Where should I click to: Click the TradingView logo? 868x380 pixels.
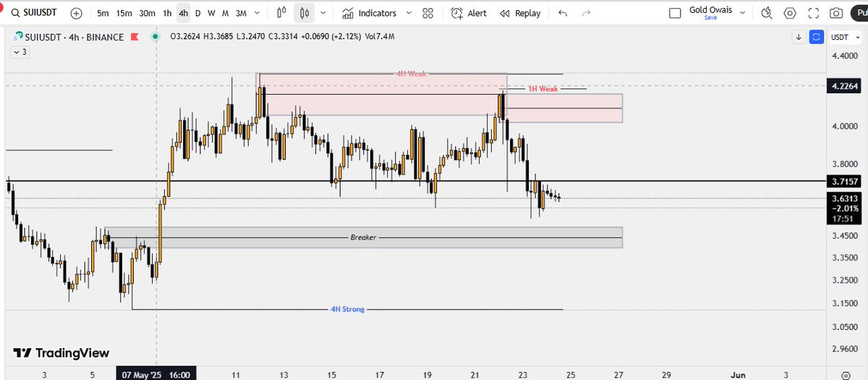[x=61, y=353]
